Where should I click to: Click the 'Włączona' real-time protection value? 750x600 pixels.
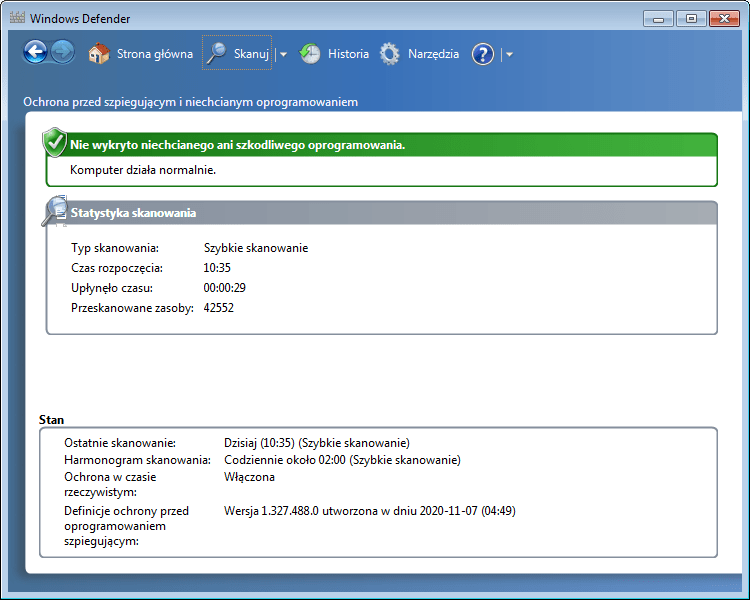click(x=249, y=477)
